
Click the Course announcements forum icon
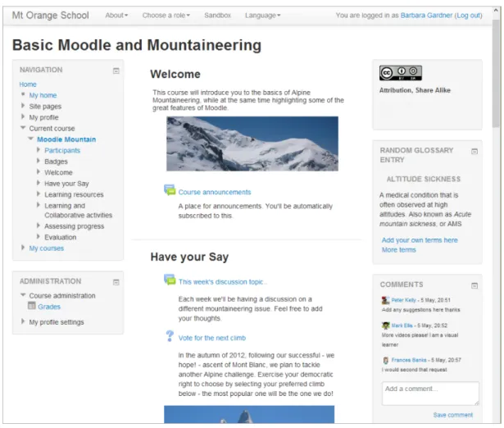point(170,189)
